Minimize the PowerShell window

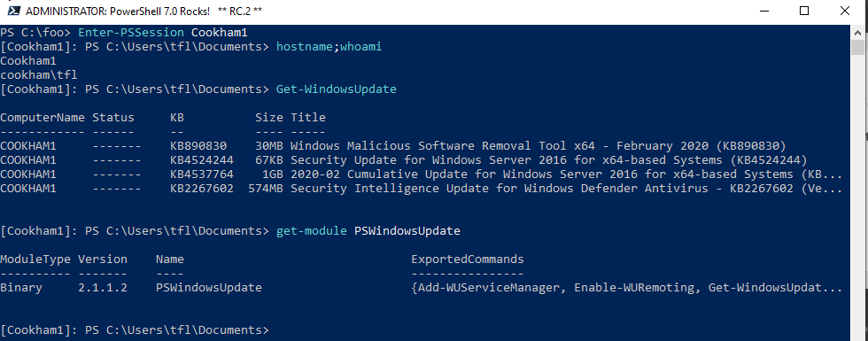[x=764, y=11]
